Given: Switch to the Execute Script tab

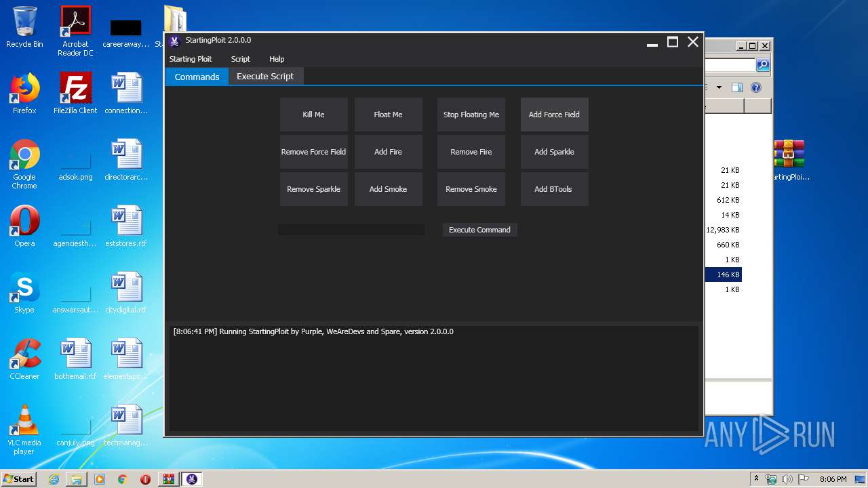Looking at the screenshot, I should click(265, 77).
